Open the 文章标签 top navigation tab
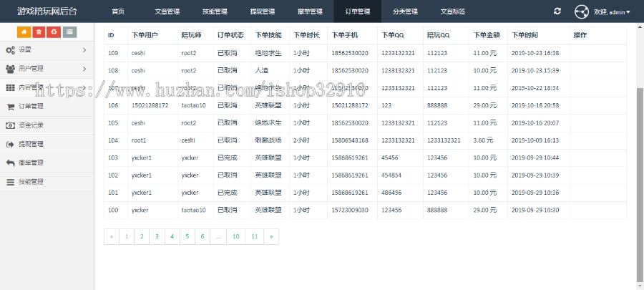Viewport: 644px width, 290px height. [453, 11]
